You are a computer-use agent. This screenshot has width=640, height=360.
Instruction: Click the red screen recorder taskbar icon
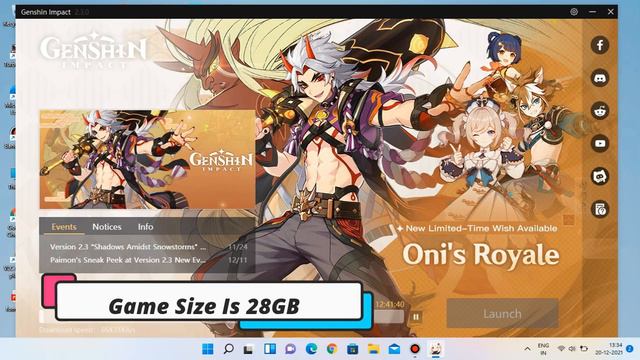[415, 349]
